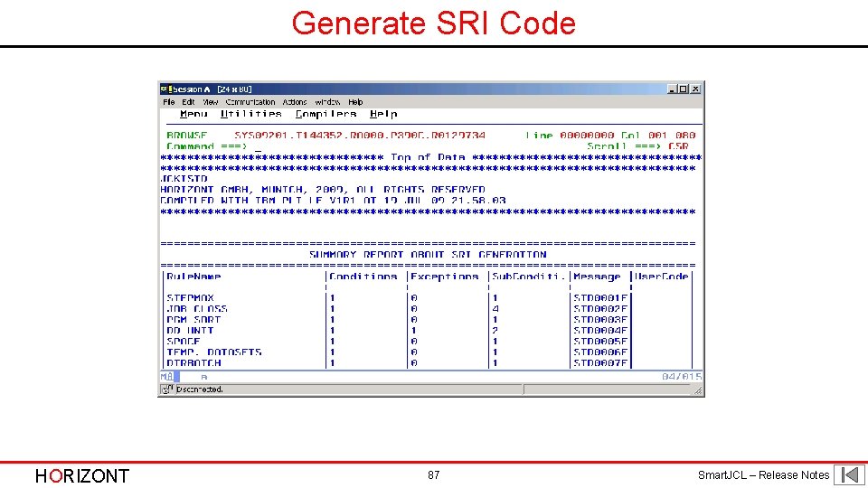
Task: Click the dataset name SYS09201.T144352
Action: 360,136
